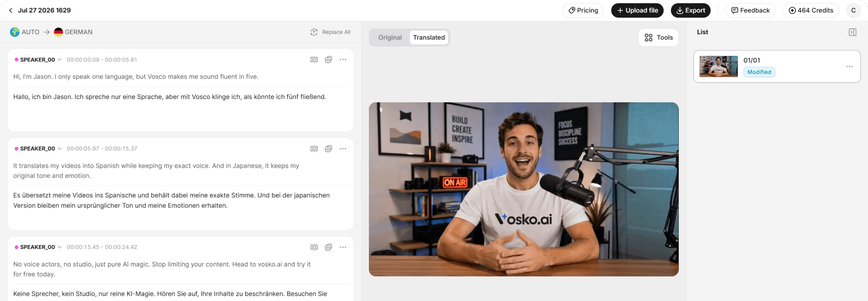This screenshot has width=868, height=301.
Task: Split the segment starting at 00:00:15.45
Action: click(314, 247)
